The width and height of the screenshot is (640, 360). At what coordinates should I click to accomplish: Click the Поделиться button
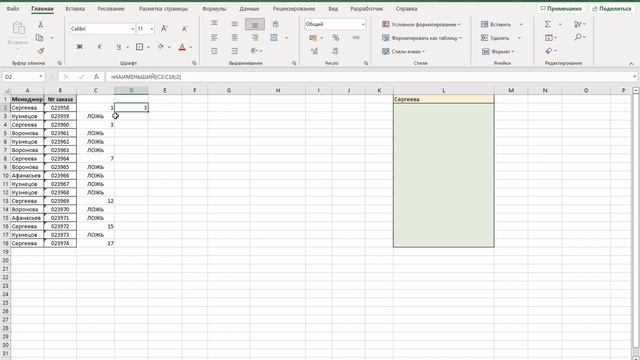click(x=611, y=9)
